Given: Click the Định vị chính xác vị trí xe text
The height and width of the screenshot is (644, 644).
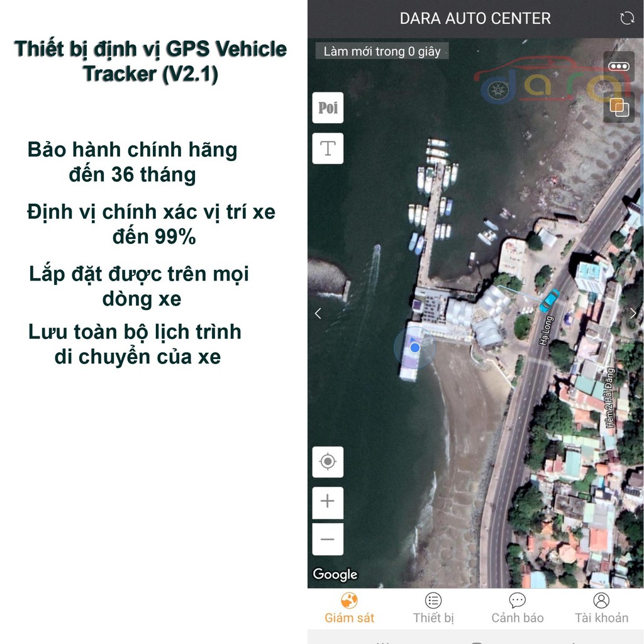Looking at the screenshot, I should point(151,225).
